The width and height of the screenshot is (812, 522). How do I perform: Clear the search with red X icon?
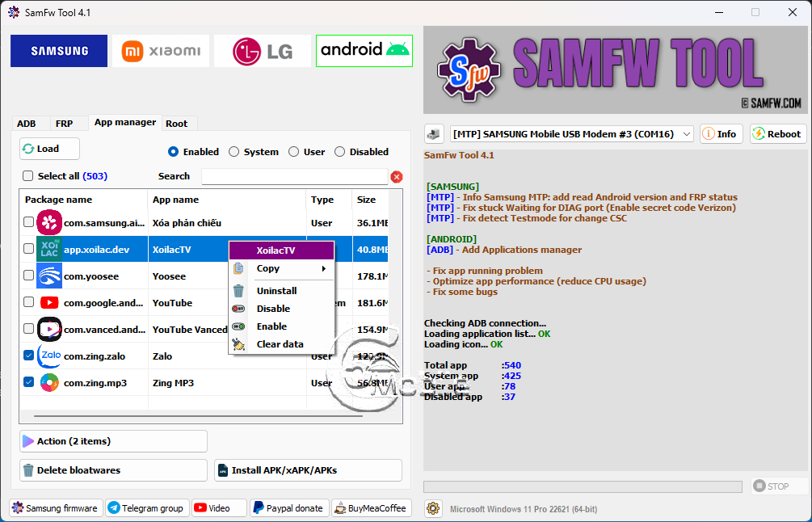pyautogui.click(x=397, y=177)
